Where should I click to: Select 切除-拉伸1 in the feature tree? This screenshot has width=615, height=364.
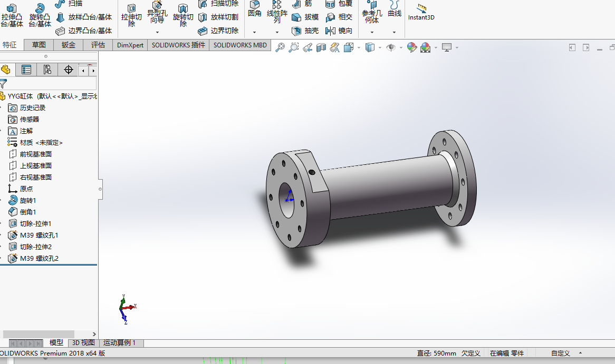(34, 223)
